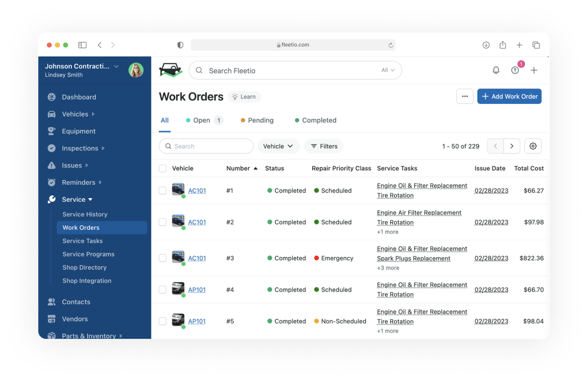
Task: Go back with Safari back arrow
Action: tap(99, 45)
